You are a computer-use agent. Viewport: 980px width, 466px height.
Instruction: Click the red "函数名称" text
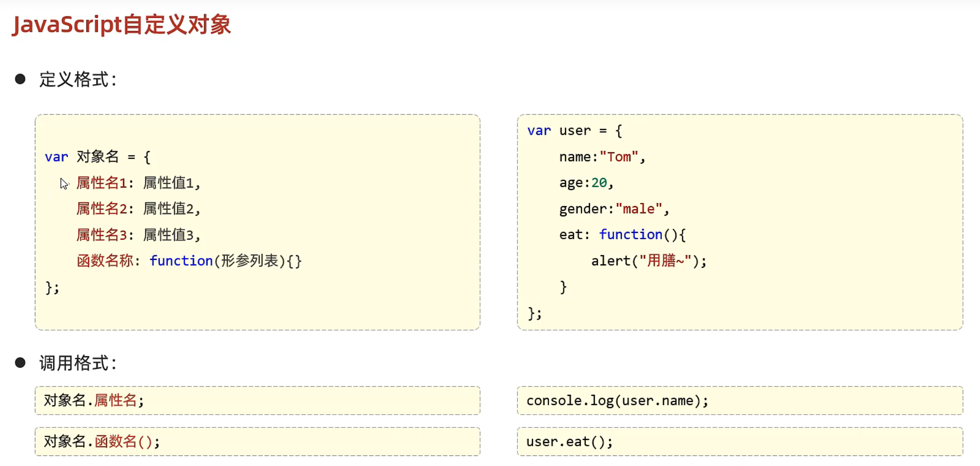[x=105, y=261]
